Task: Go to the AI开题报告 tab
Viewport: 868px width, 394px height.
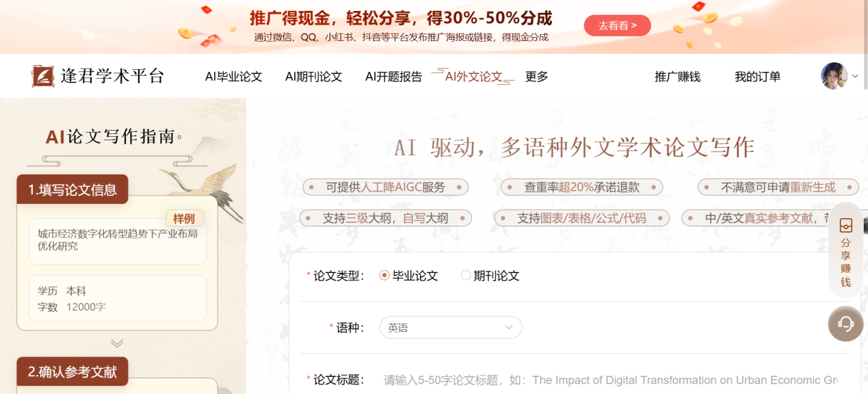Action: coord(393,77)
